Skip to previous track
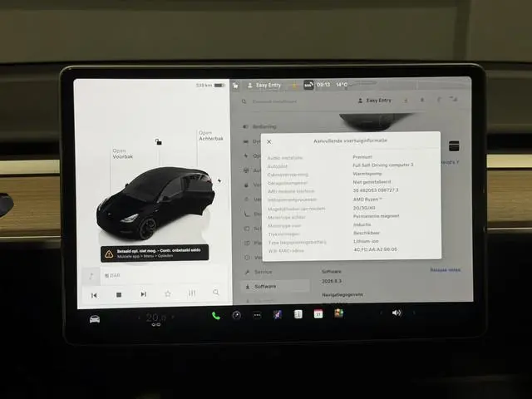The image size is (532, 399). point(94,296)
